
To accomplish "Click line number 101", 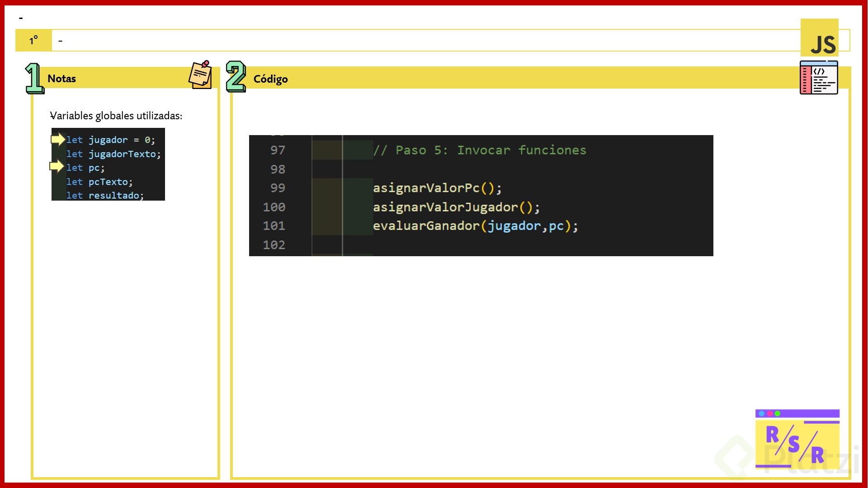I will tap(274, 226).
